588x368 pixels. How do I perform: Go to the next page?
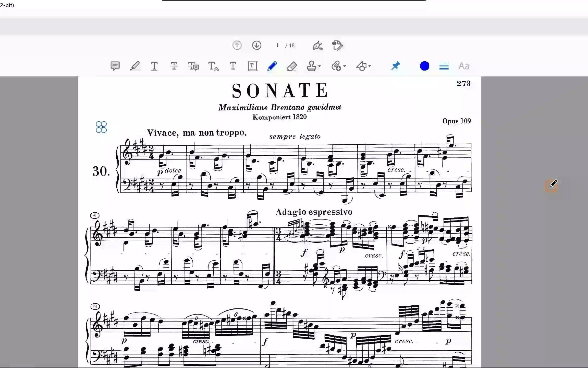256,45
